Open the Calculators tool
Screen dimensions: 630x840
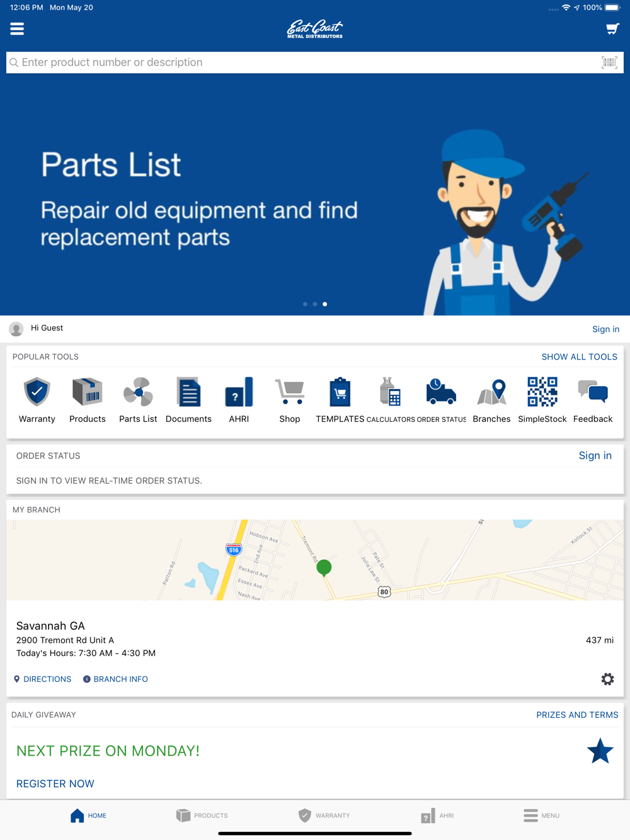391,400
